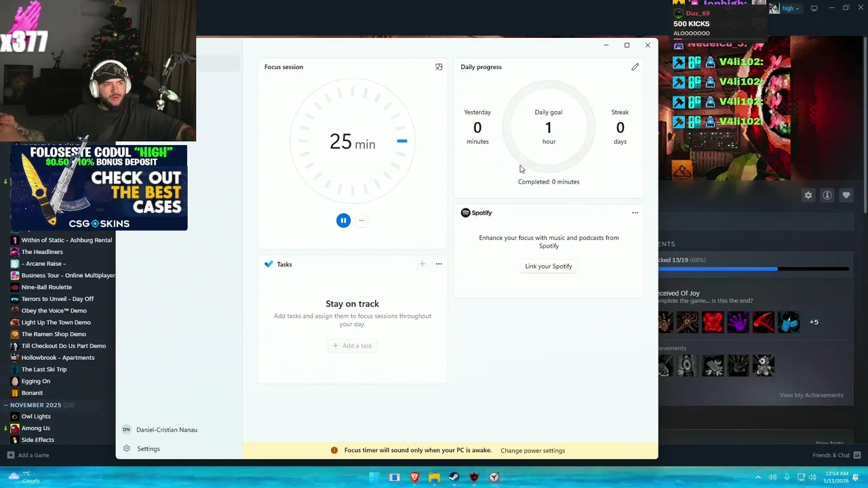Click the Steam achievements progress bar
Image resolution: width=868 pixels, height=488 pixels.
[x=753, y=269]
